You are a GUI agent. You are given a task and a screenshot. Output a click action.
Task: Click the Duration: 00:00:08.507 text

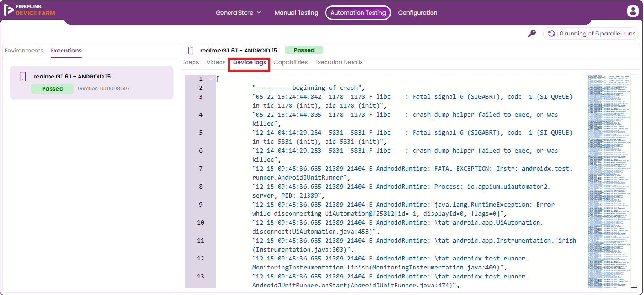104,89
